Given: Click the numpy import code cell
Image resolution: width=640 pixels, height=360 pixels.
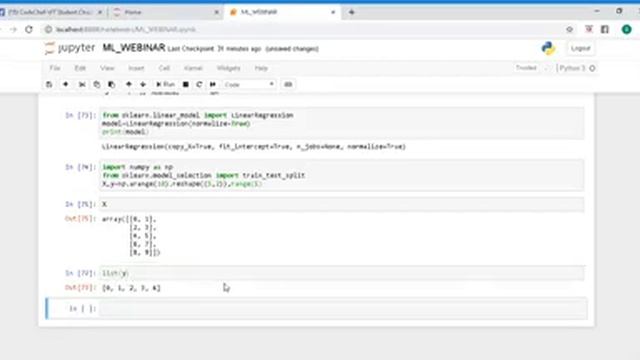Looking at the screenshot, I should click(x=342, y=176).
